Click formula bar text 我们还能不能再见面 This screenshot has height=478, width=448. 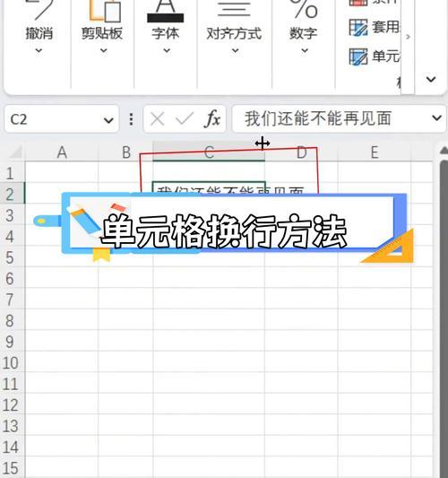tap(318, 118)
